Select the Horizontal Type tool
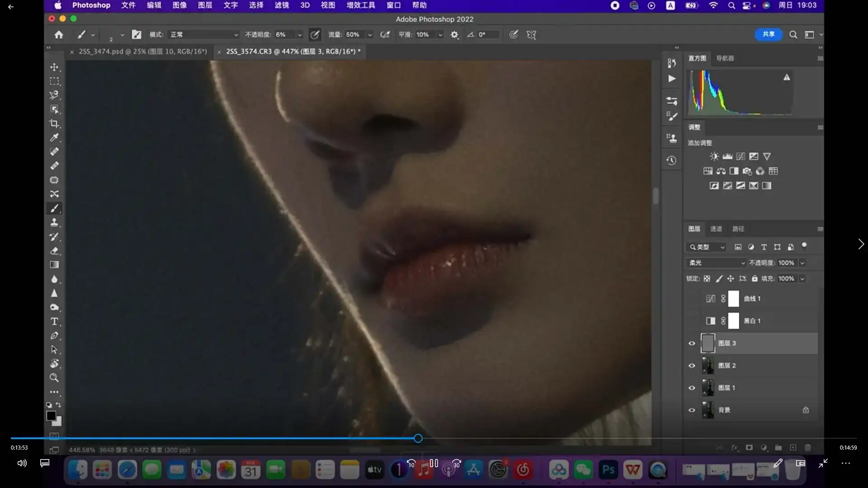Screen dimensions: 868x488 coord(54,322)
